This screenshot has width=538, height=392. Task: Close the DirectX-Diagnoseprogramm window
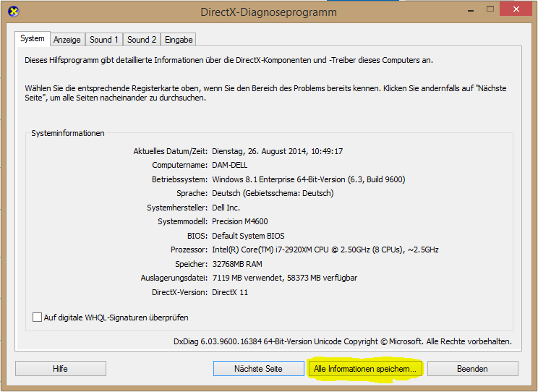click(516, 9)
